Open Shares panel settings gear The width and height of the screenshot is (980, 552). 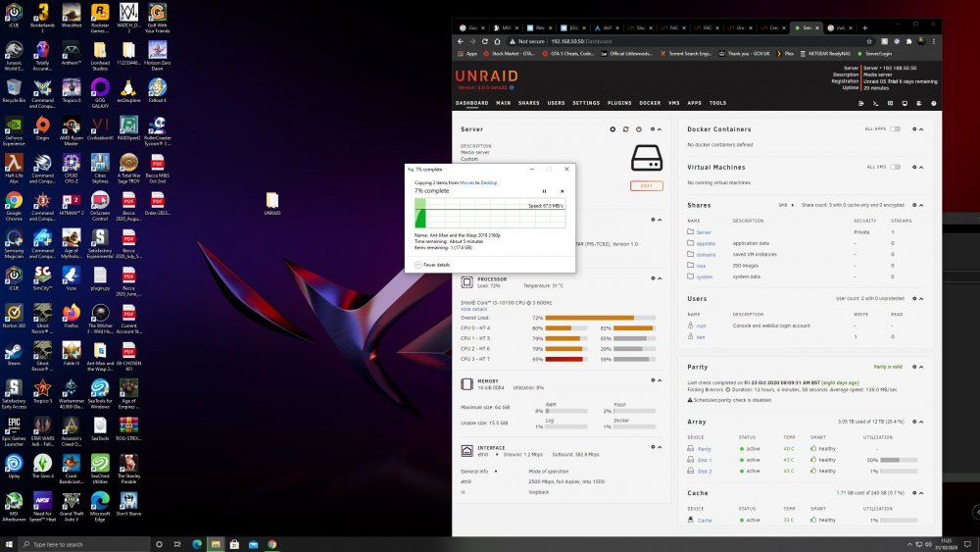tap(914, 205)
